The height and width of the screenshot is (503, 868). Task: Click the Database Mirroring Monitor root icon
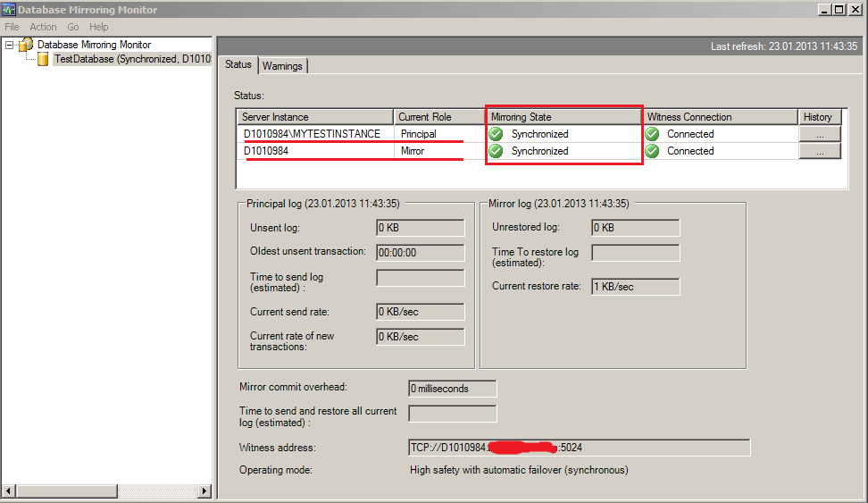pyautogui.click(x=26, y=45)
